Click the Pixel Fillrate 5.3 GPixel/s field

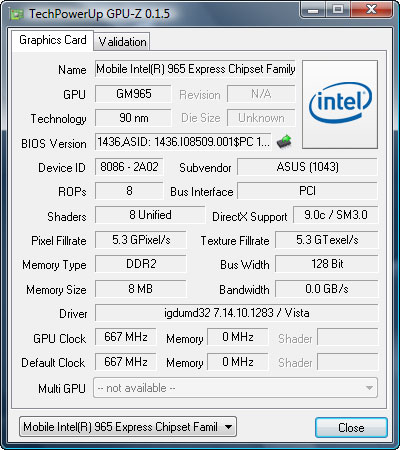141,240
